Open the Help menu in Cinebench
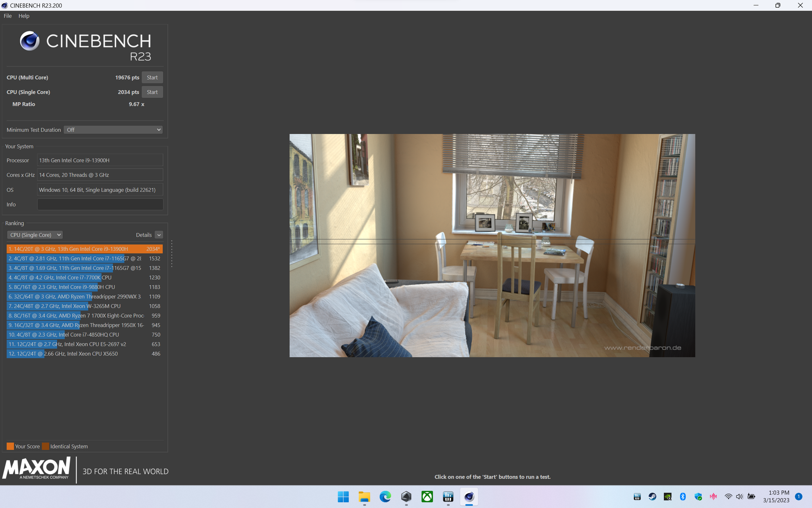812x508 pixels. (24, 16)
